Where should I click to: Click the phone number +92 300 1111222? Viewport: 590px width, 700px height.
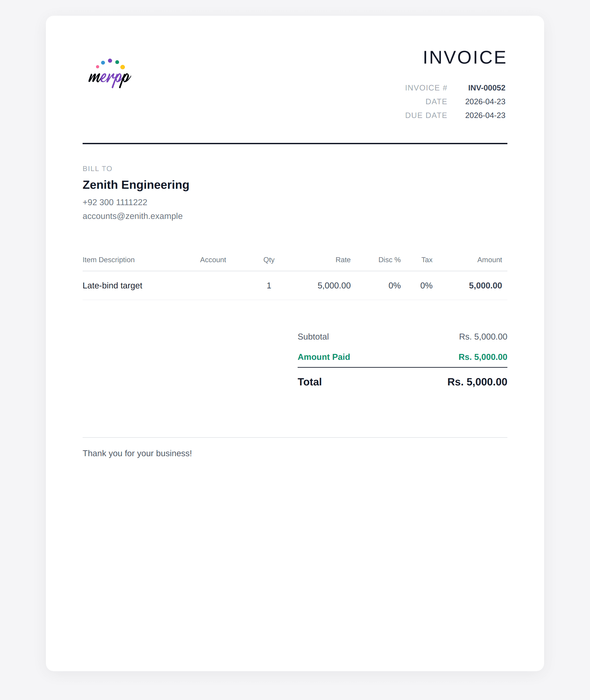tap(115, 202)
